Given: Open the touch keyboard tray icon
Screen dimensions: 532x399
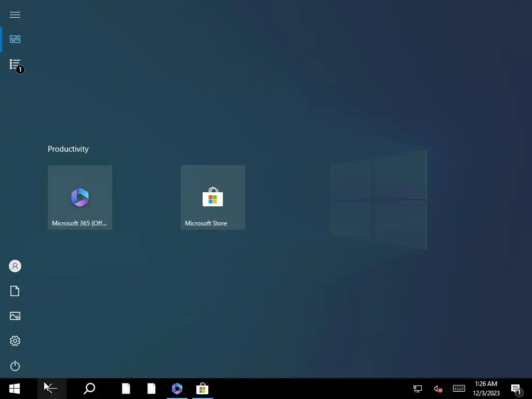Looking at the screenshot, I should tap(459, 389).
